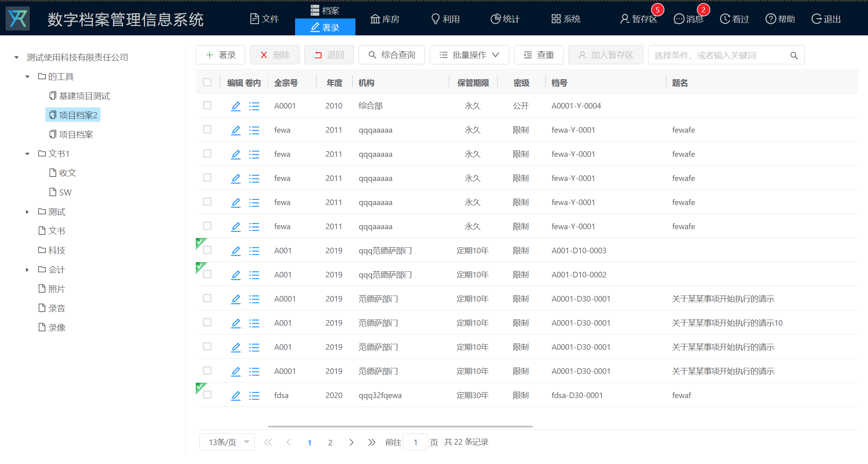Image resolution: width=868 pixels, height=464 pixels.
Task: Click the 加入暂存区 button
Action: (606, 55)
